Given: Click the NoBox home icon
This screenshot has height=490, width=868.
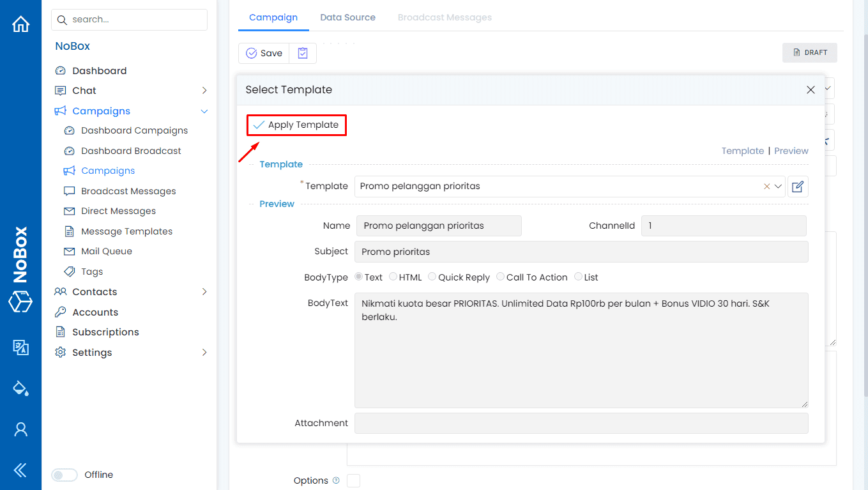Looking at the screenshot, I should click(20, 23).
